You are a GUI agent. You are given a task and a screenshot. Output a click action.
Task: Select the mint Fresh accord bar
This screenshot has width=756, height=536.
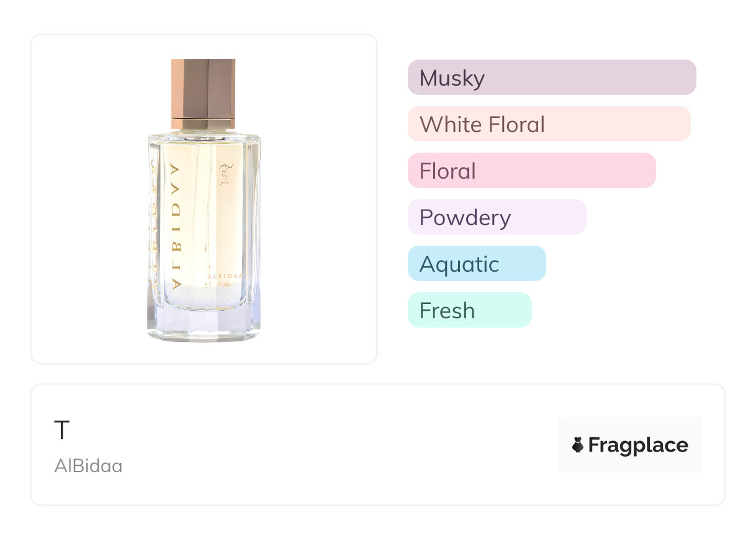[469, 310]
